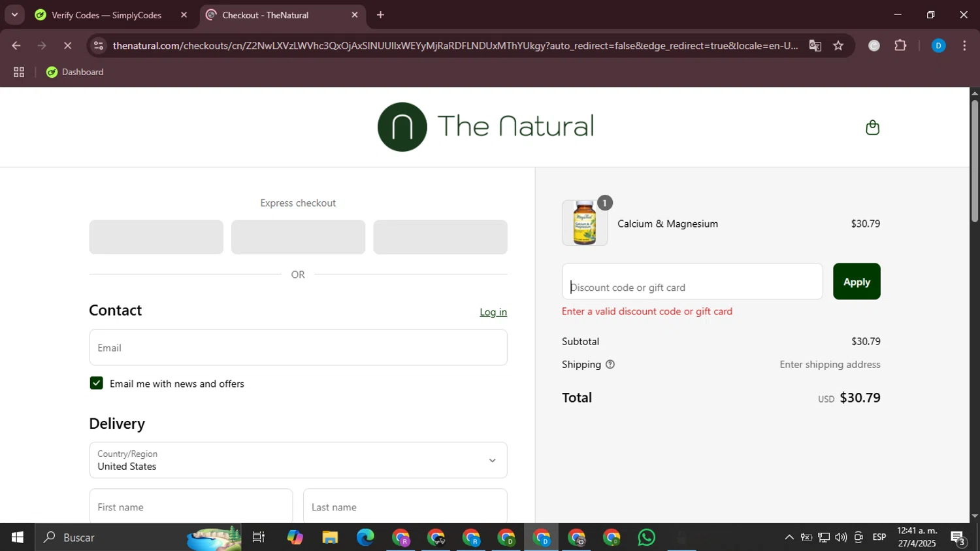Click the Last name field
The width and height of the screenshot is (980, 551).
pyautogui.click(x=405, y=507)
